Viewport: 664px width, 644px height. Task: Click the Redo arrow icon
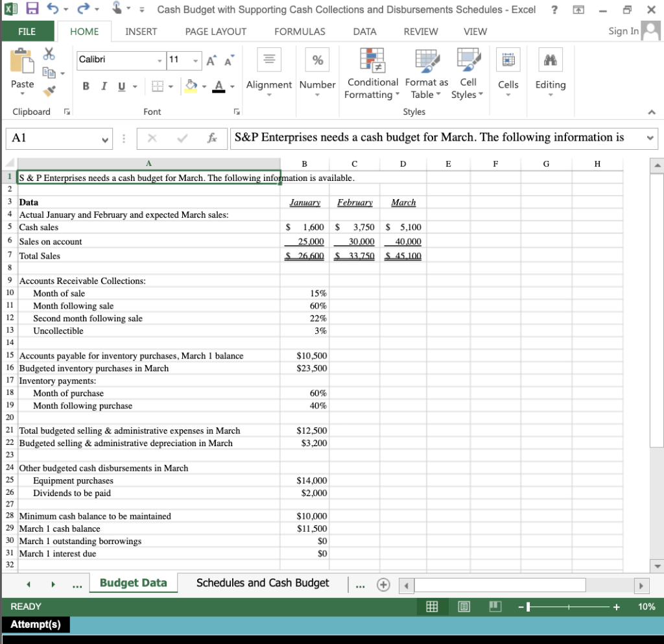click(x=84, y=8)
